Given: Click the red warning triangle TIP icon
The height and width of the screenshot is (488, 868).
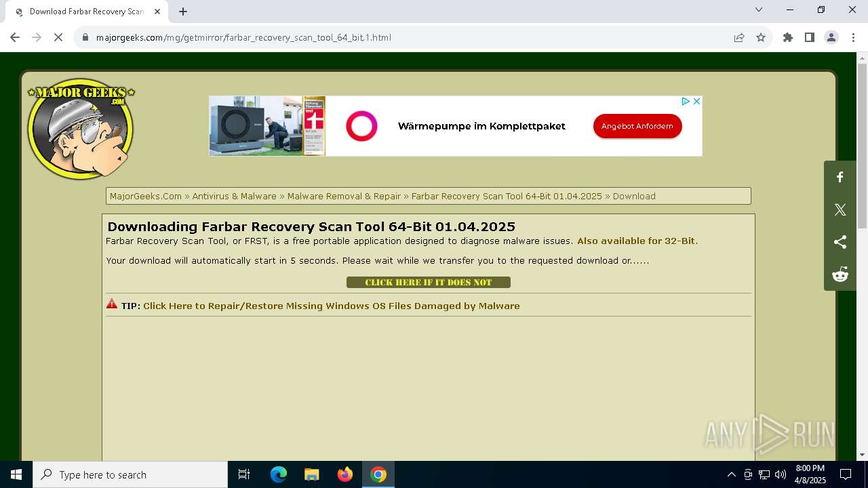Looking at the screenshot, I should pyautogui.click(x=112, y=304).
